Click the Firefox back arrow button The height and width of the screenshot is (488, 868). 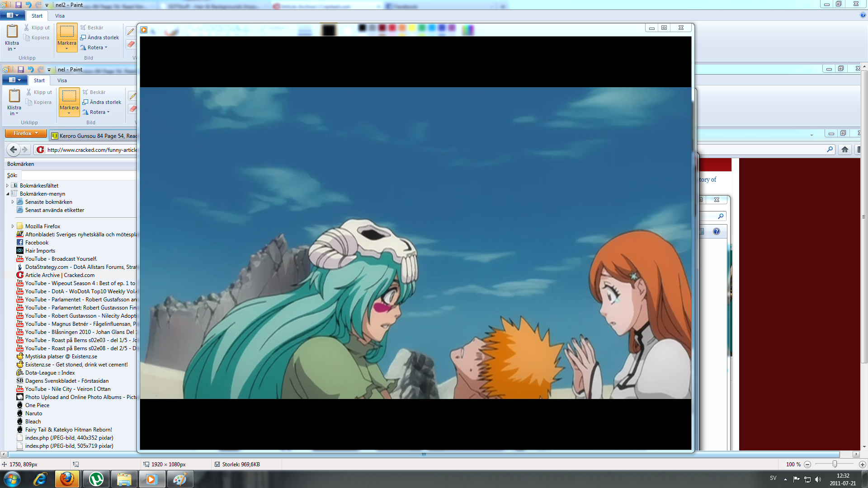tap(14, 150)
